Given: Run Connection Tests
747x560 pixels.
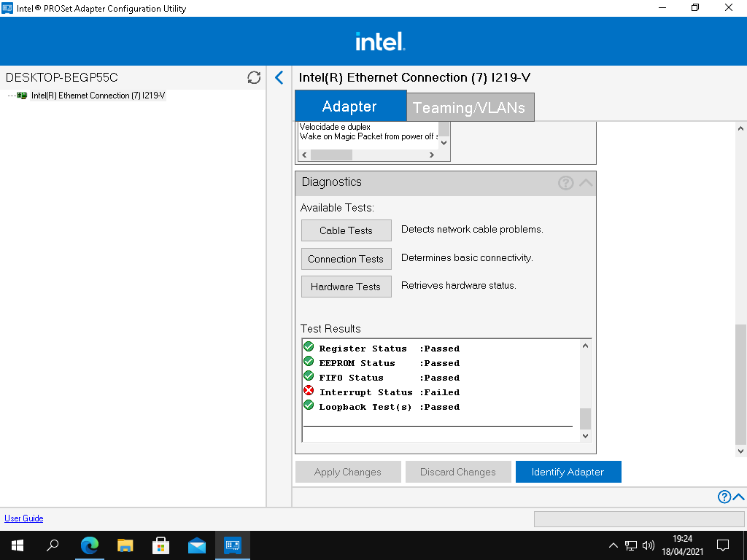Looking at the screenshot, I should click(x=347, y=259).
